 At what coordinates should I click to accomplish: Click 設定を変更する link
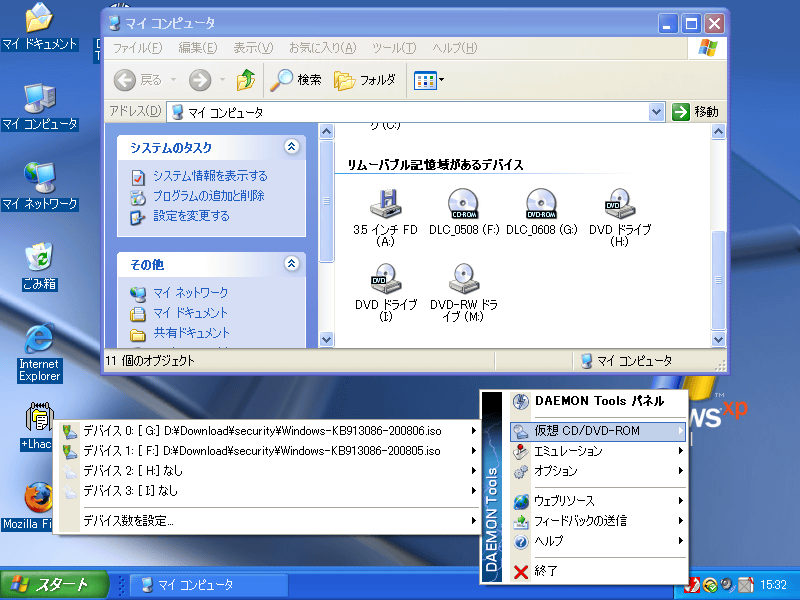191,216
